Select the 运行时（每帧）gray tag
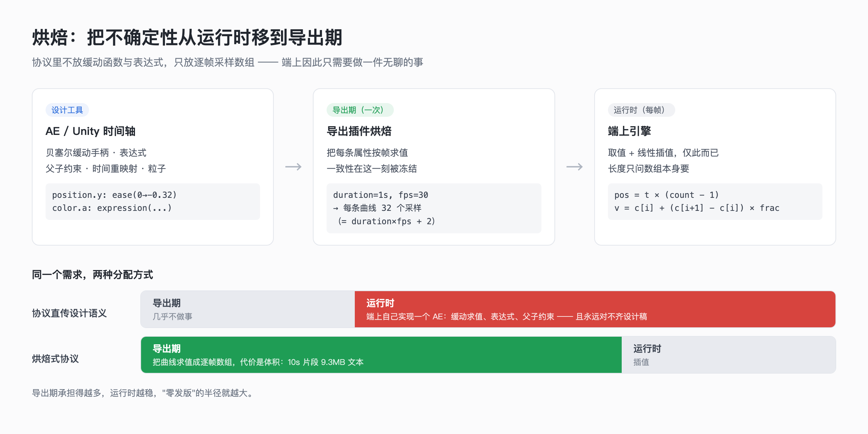The width and height of the screenshot is (868, 434). [641, 110]
